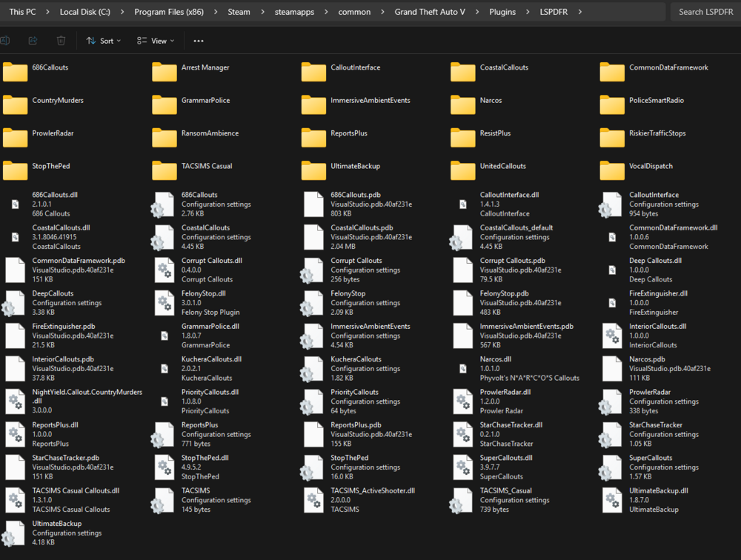741x560 pixels.
Task: Select the VocalDispatch folder icon
Action: click(613, 170)
